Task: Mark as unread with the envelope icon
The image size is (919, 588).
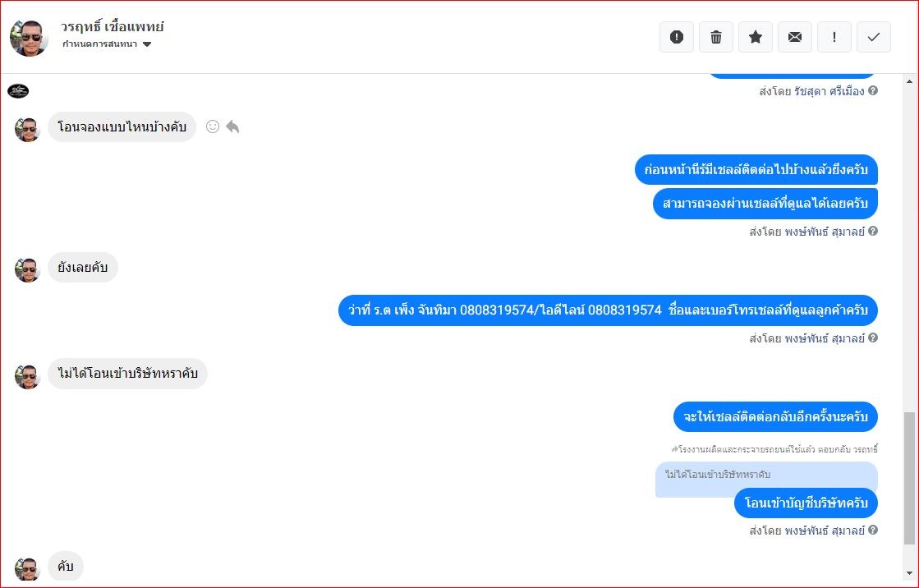Action: pyautogui.click(x=795, y=37)
